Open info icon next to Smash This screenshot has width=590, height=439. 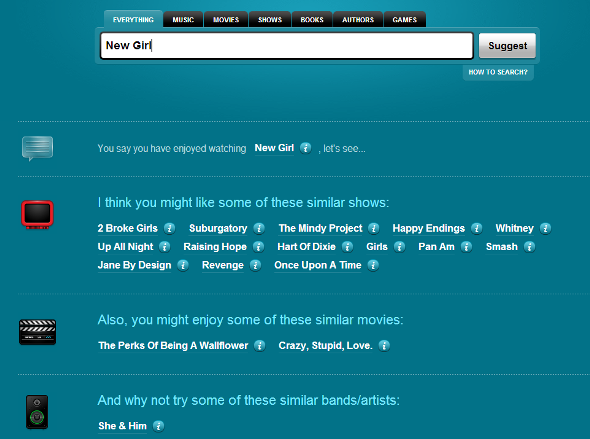pos(530,247)
